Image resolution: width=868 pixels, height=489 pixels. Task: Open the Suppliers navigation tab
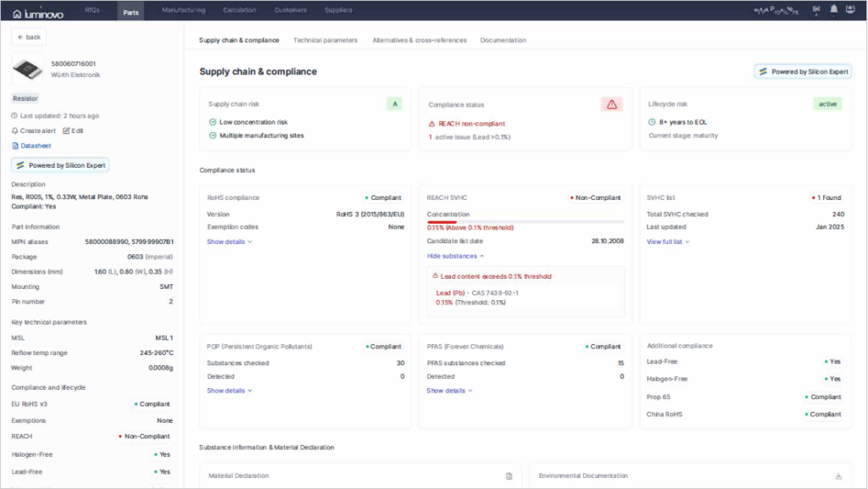[x=338, y=10]
